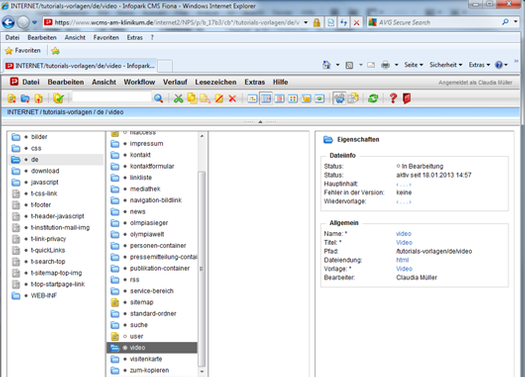Click the security padlock icon in address bar
Image resolution: width=525 pixels, height=377 pixels.
(316, 22)
